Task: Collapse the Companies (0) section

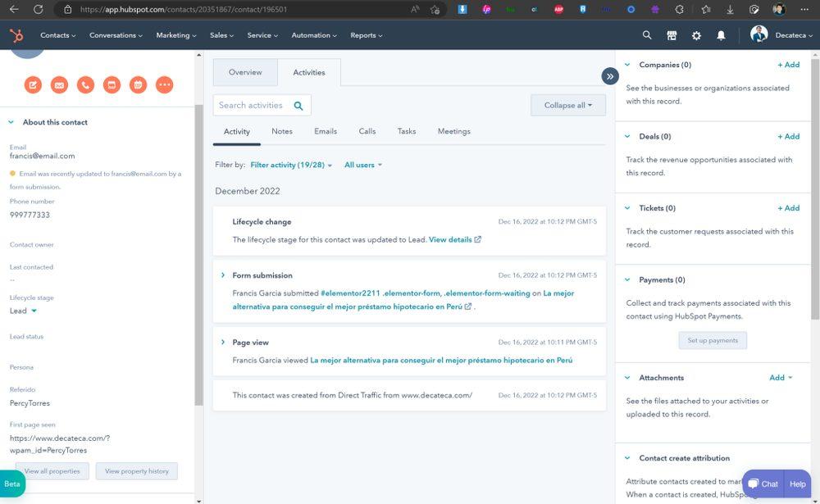Action: click(627, 65)
